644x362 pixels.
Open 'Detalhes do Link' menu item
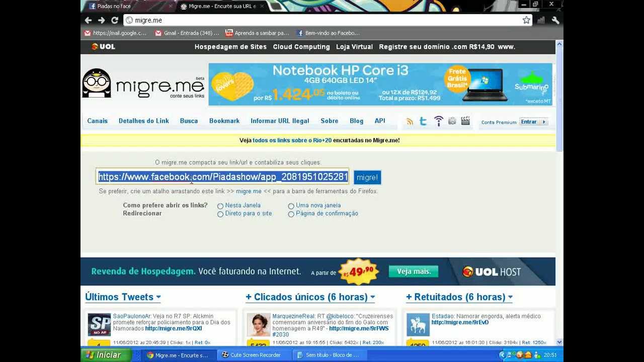coord(144,121)
